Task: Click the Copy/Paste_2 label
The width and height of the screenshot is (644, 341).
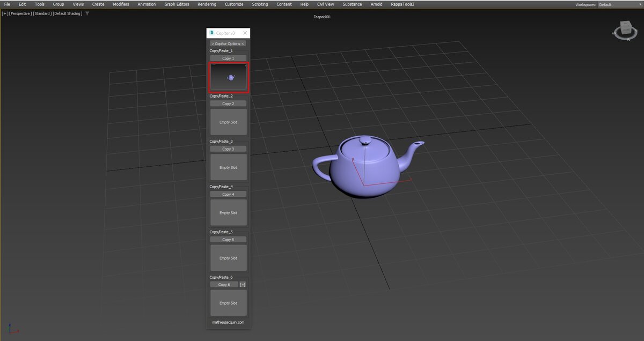Action: pyautogui.click(x=221, y=96)
